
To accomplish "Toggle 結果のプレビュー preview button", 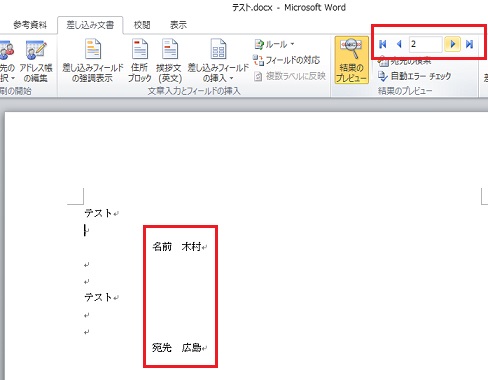I will (351, 60).
